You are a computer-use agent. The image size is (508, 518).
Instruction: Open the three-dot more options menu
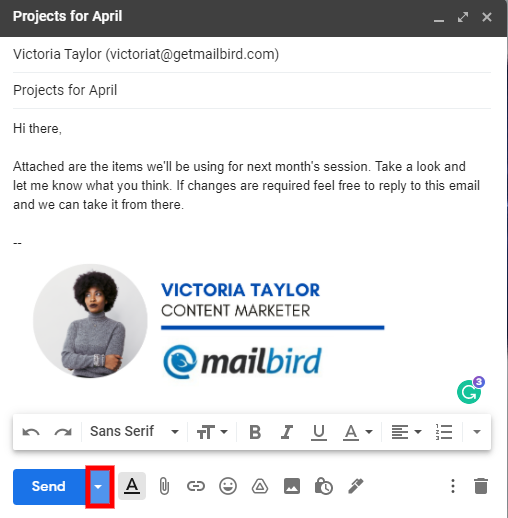click(x=453, y=486)
